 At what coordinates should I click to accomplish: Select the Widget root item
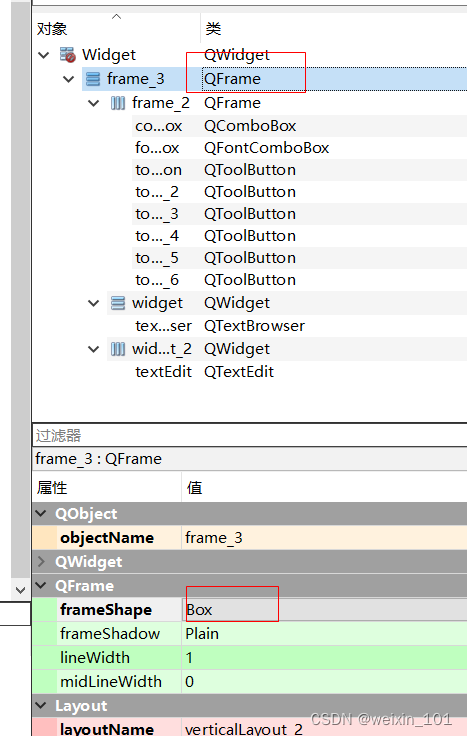[109, 55]
